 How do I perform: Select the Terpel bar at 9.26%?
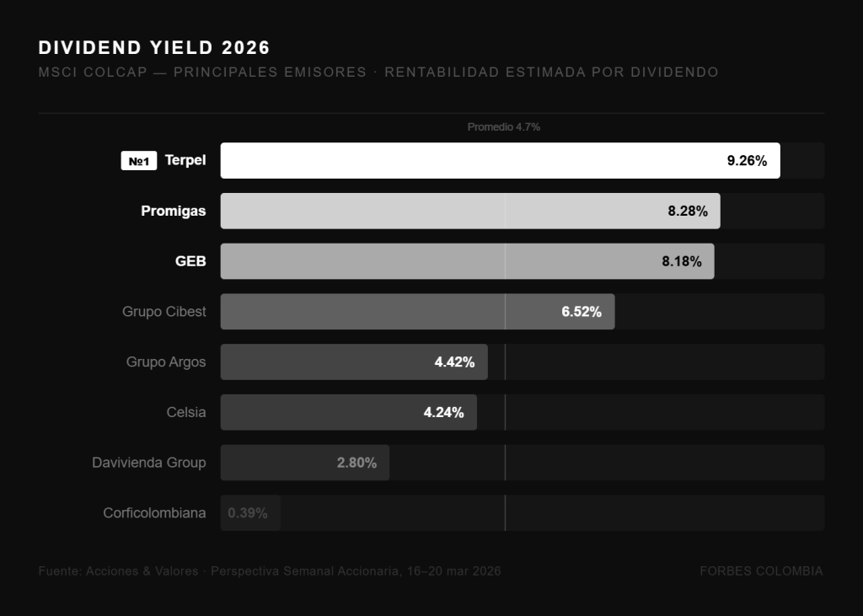coord(500,160)
